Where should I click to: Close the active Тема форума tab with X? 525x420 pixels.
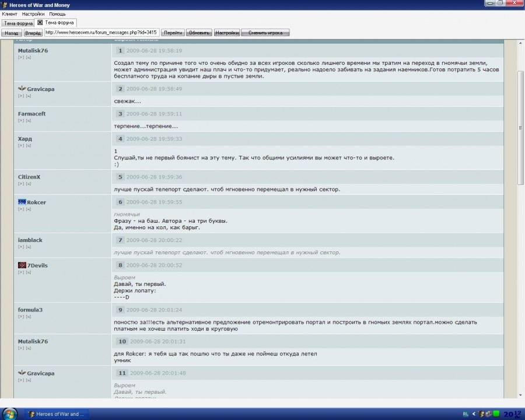40,22
